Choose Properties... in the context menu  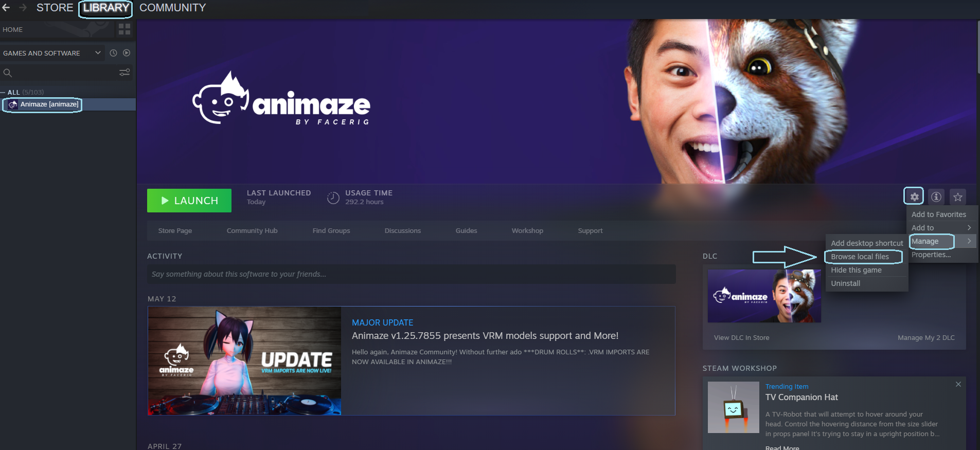931,255
